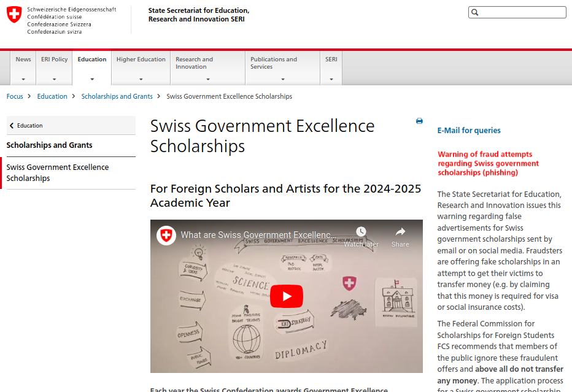Click the YouTube channel avatar on the video
The height and width of the screenshot is (392, 572).
coord(166,235)
